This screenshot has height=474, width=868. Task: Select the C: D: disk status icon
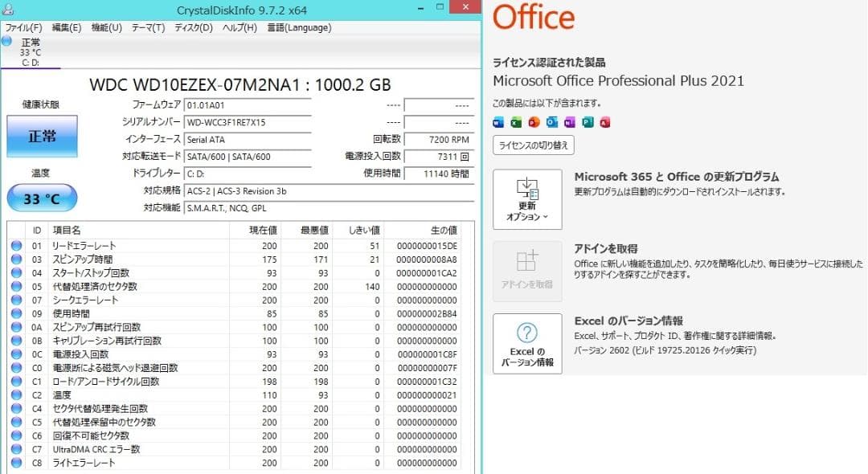(6, 41)
